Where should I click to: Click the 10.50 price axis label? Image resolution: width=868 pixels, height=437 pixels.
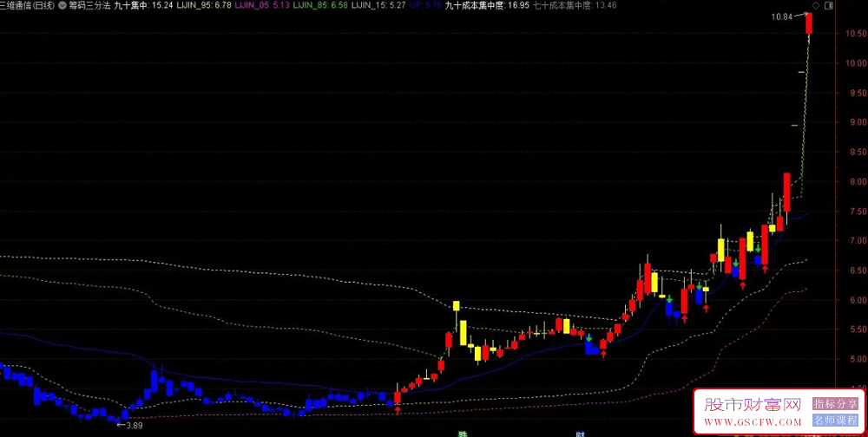coord(855,34)
